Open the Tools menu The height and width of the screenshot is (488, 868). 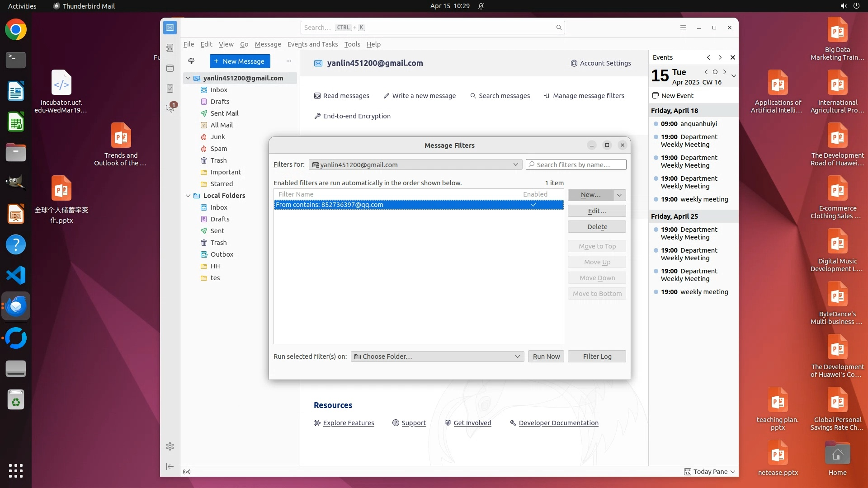pos(352,44)
